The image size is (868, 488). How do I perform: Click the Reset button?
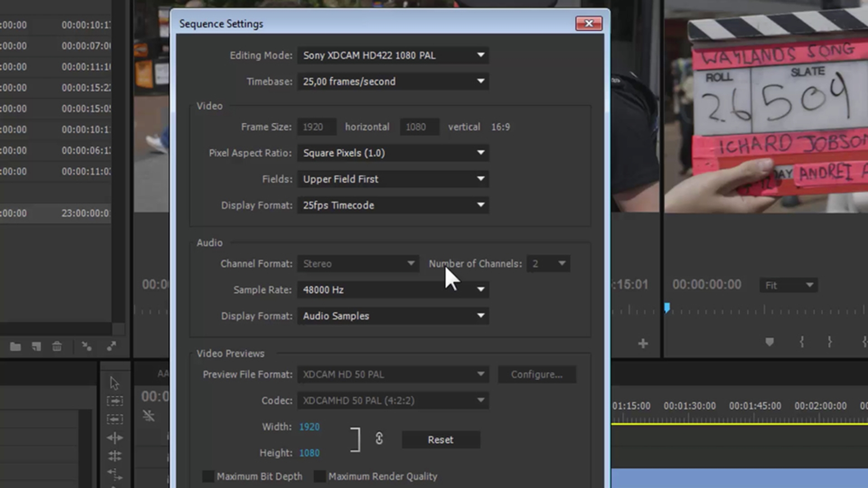click(x=440, y=440)
